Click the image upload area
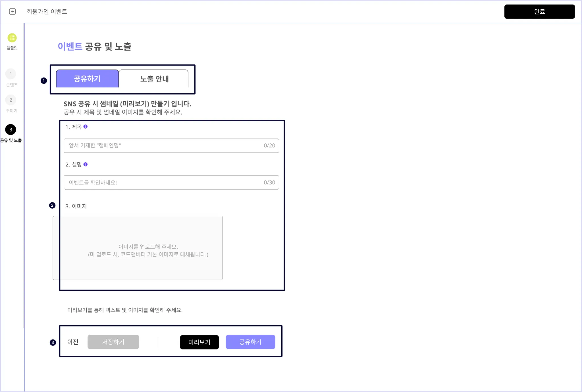The height and width of the screenshot is (392, 582). [x=138, y=248]
